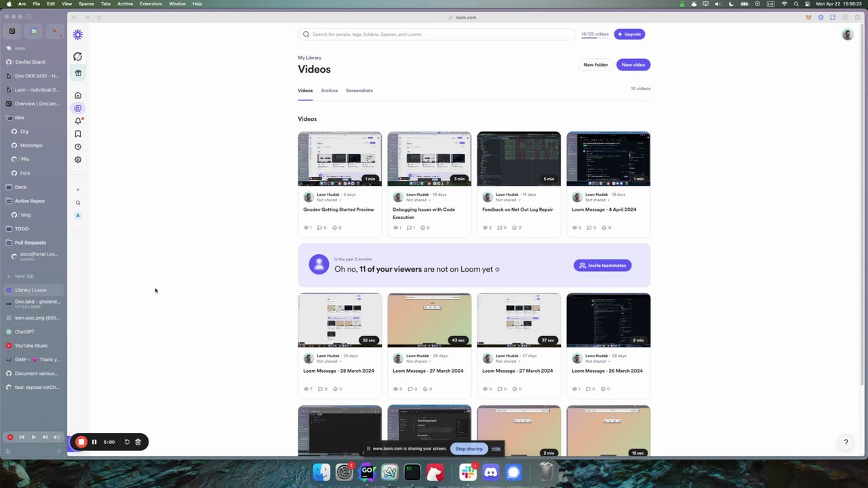Open Feedback on Net Out Log Repair thumbnail
This screenshot has width=868, height=488.
(519, 159)
